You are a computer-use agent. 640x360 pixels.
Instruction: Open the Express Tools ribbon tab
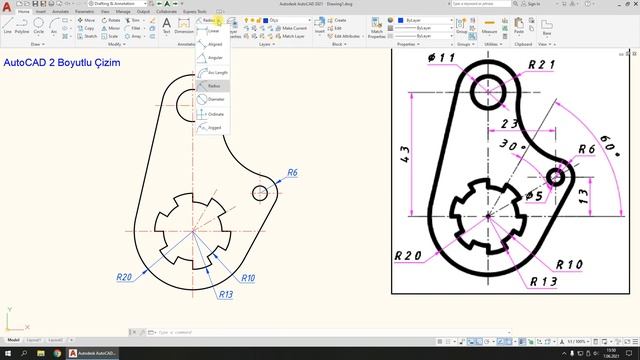(x=195, y=11)
